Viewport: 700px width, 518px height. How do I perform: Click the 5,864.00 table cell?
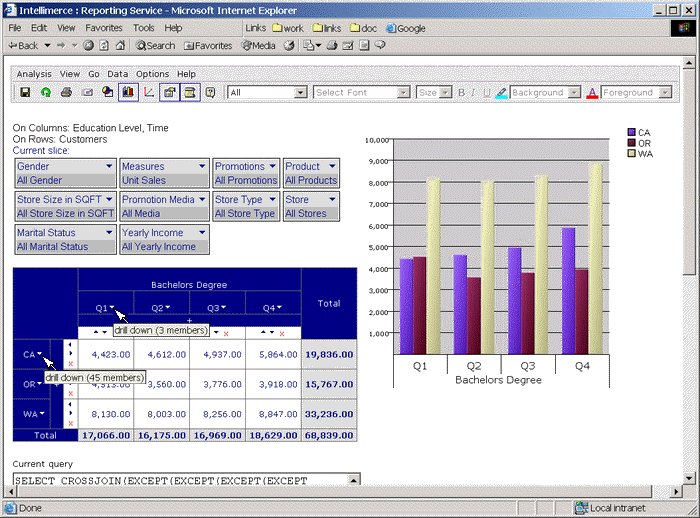pos(273,355)
